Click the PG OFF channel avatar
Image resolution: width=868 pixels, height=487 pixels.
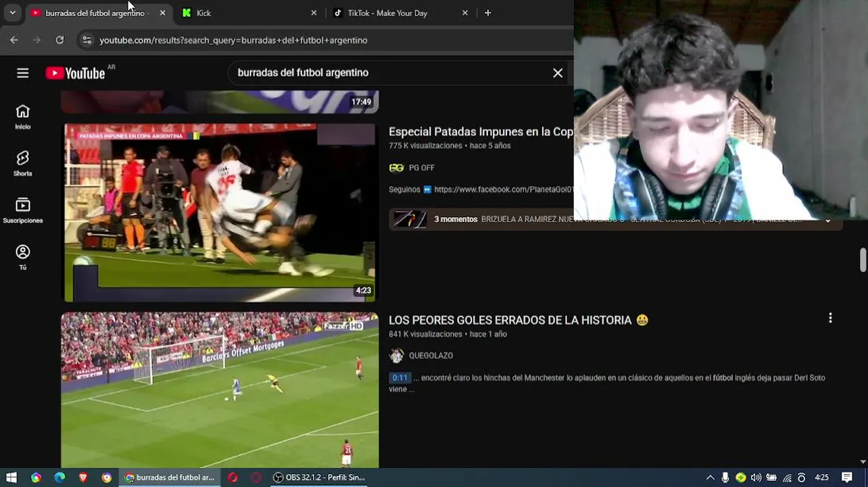coord(396,168)
